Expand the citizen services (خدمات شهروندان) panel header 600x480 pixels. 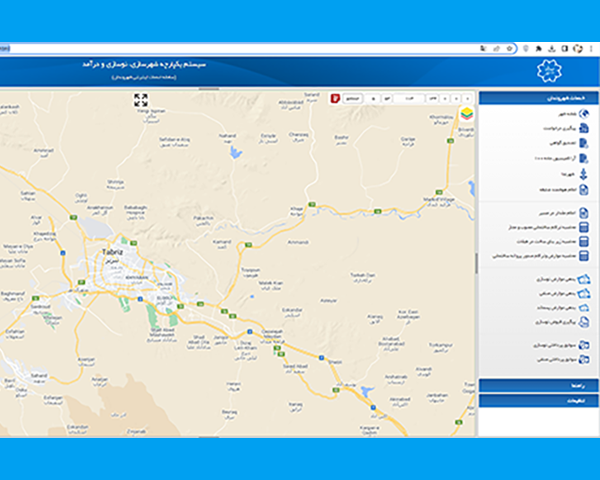pos(538,98)
